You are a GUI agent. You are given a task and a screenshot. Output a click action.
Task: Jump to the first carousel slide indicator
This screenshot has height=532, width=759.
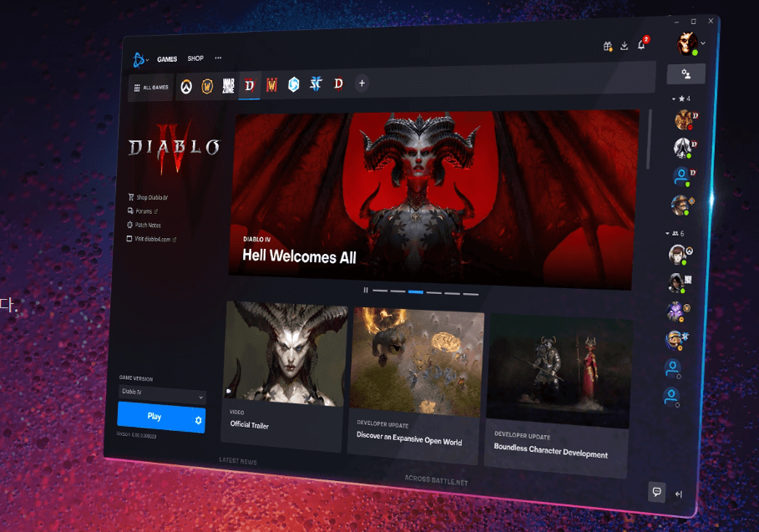click(x=381, y=291)
